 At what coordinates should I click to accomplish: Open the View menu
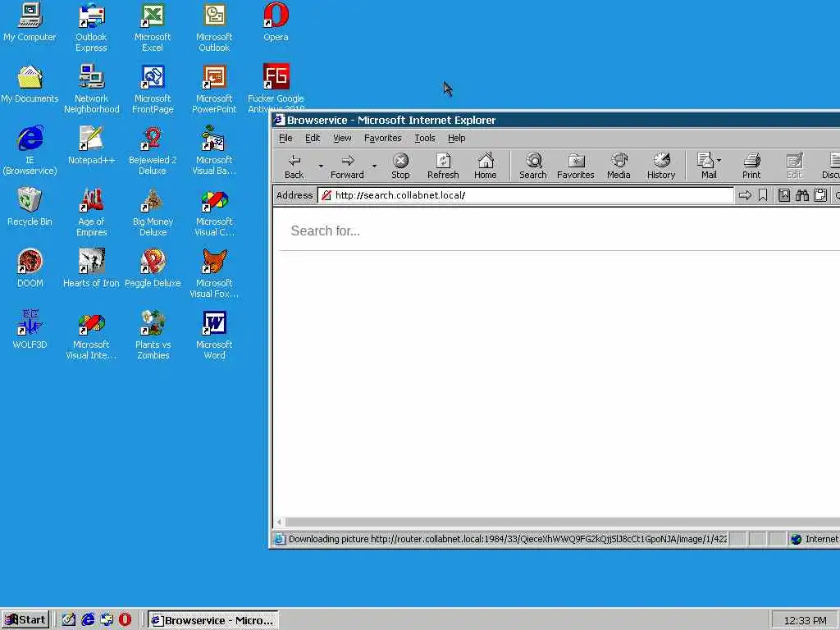342,138
